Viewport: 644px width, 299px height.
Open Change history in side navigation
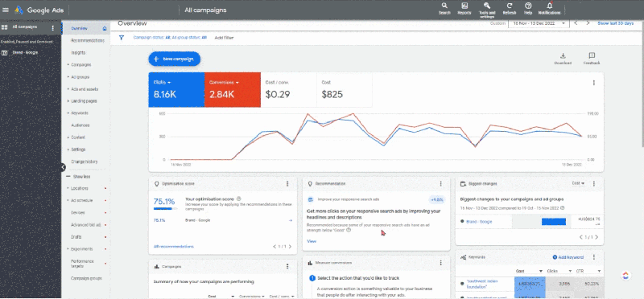tap(85, 162)
